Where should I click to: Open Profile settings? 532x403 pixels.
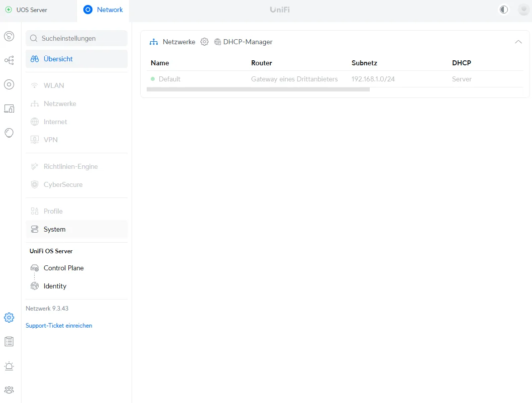point(77,211)
